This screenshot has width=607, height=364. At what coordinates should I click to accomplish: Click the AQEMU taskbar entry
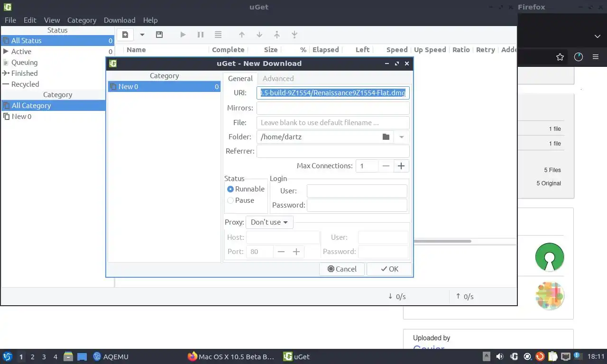110,357
